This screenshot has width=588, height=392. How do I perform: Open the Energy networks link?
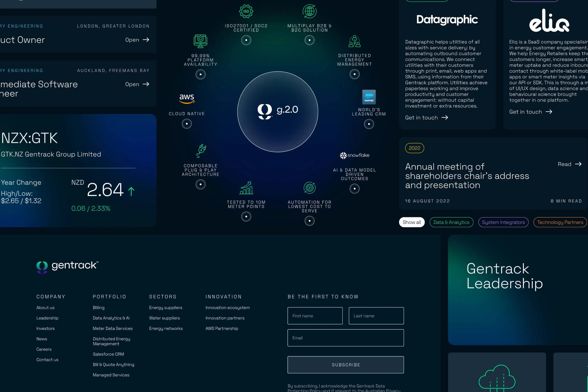(166, 328)
